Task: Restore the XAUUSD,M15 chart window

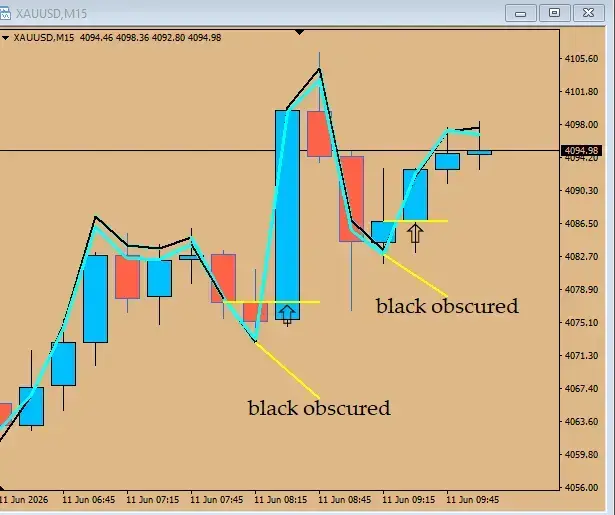Action: point(554,13)
